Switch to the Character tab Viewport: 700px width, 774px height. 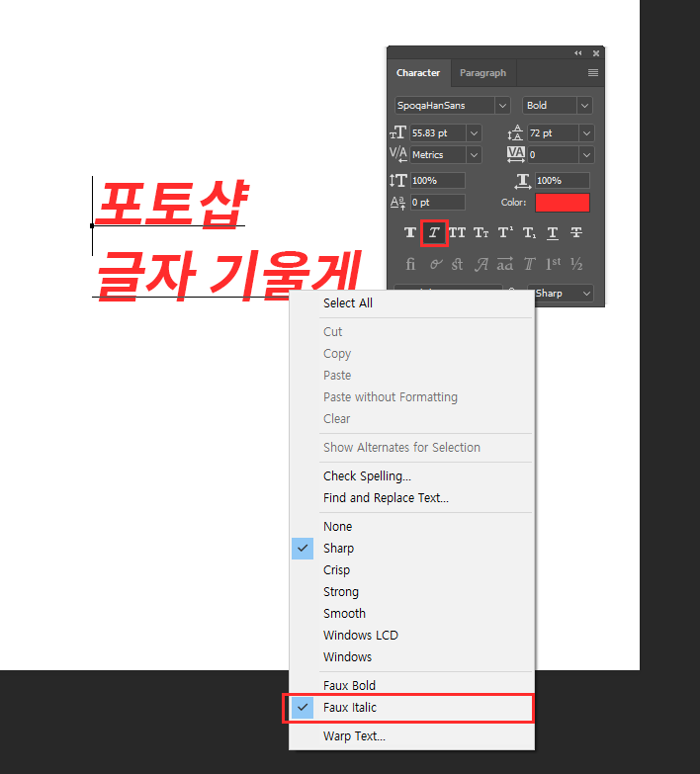pyautogui.click(x=418, y=73)
